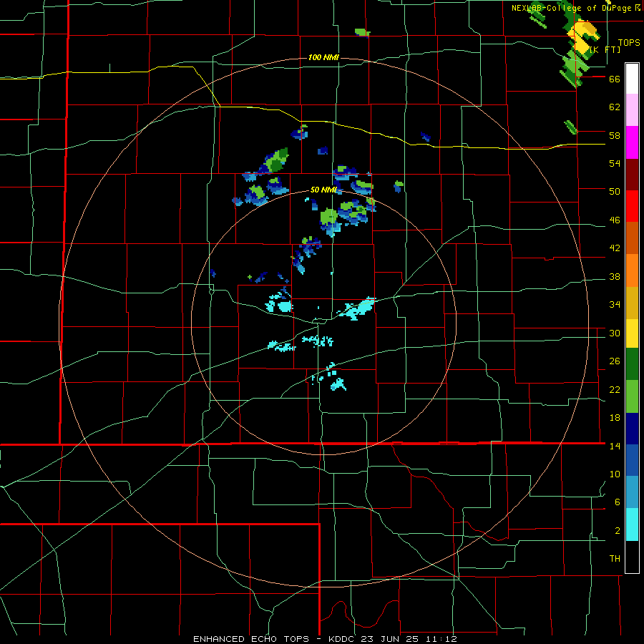Click the legend value 14

pos(615,446)
